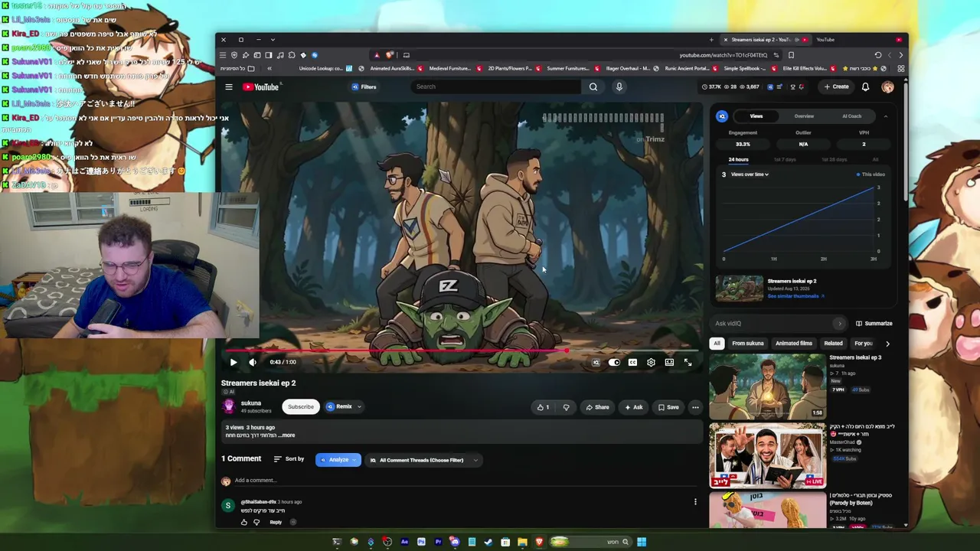Switch to the Overview tab in vidIQ
Screen dimensions: 980x551
pos(804,116)
